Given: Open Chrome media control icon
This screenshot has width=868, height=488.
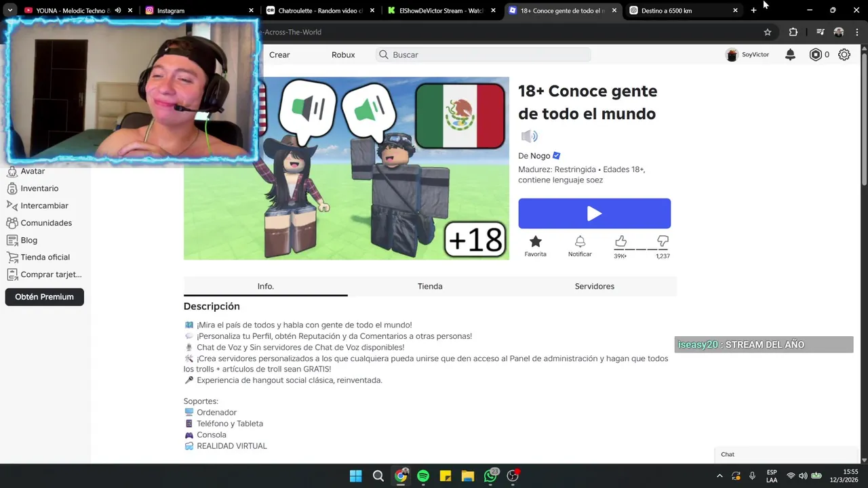Looking at the screenshot, I should [820, 32].
